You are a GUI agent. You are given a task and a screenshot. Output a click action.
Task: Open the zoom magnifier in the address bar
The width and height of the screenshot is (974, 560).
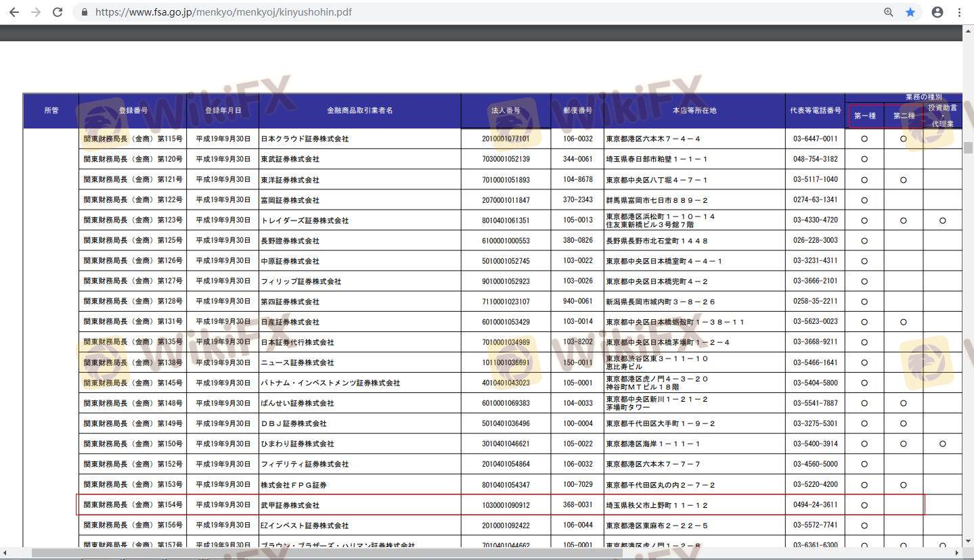click(x=889, y=12)
